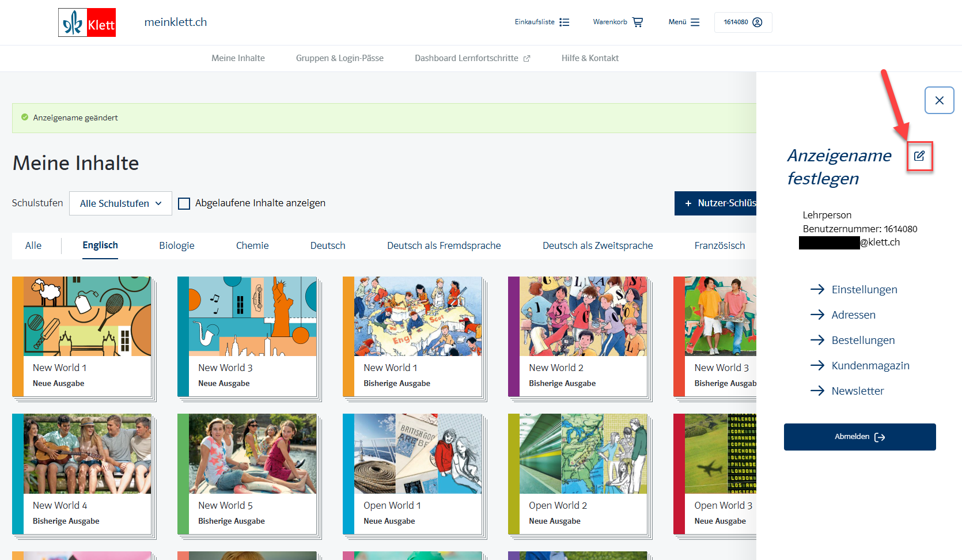The width and height of the screenshot is (962, 560).
Task: Open the Menü hamburger icon
Action: 695,22
